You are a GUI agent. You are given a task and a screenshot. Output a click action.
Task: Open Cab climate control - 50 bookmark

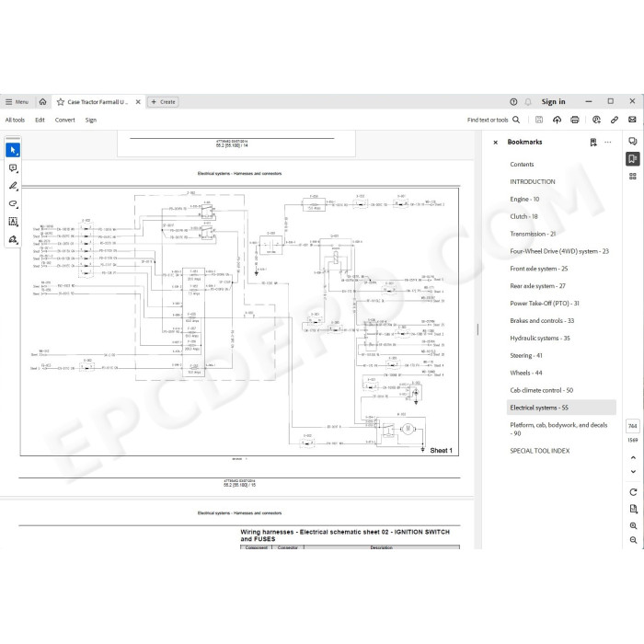tap(541, 390)
